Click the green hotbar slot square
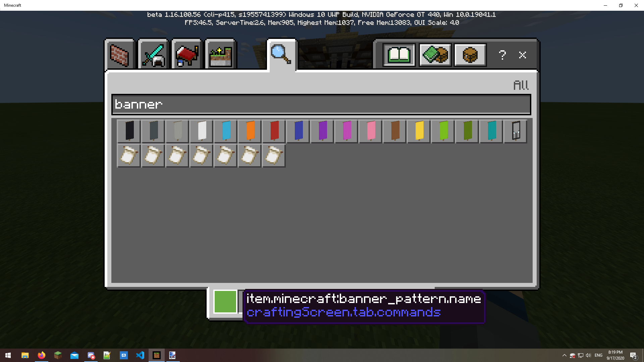 pyautogui.click(x=225, y=302)
